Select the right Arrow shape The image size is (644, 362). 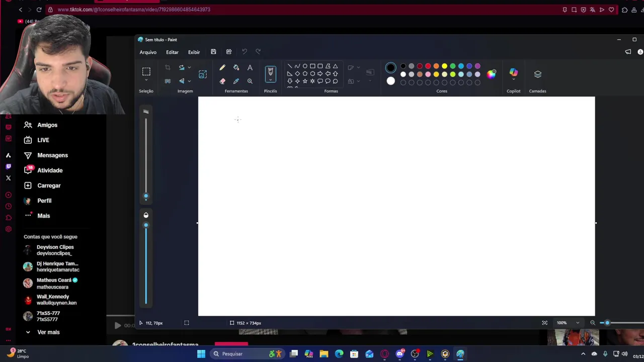pyautogui.click(x=320, y=73)
